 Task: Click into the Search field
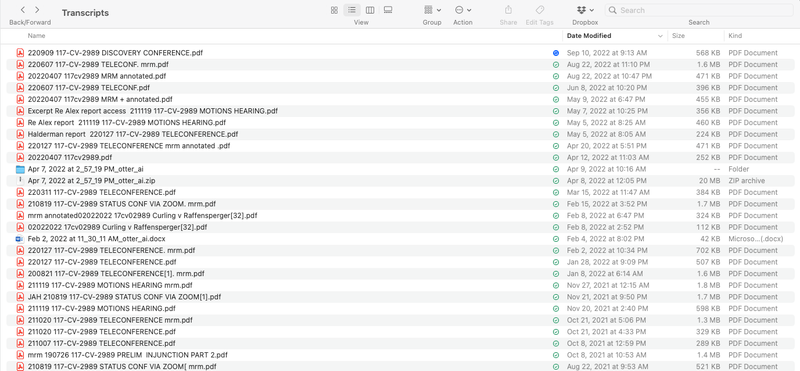click(x=698, y=10)
